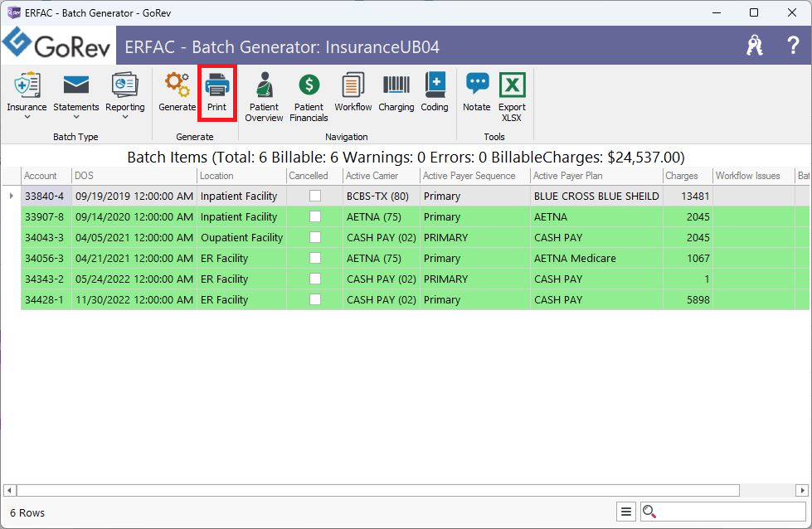Click the 5898 charges cell
Image resolution: width=812 pixels, height=529 pixels.
[x=688, y=299]
